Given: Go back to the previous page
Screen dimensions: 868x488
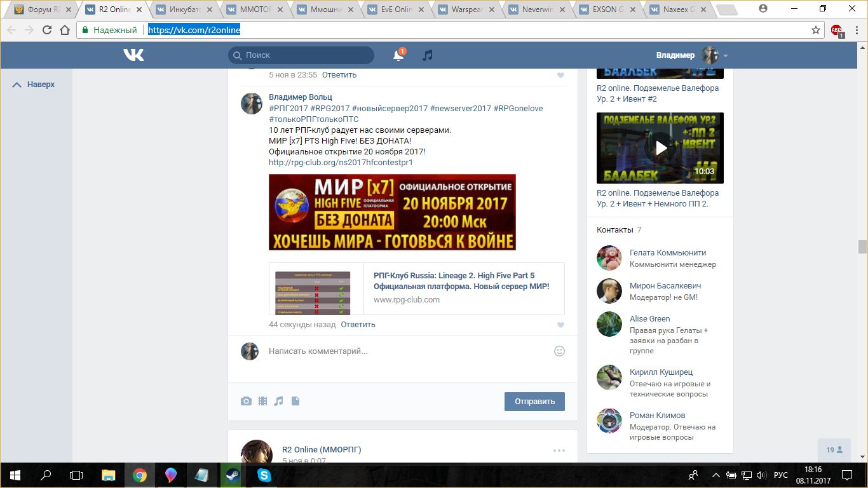Looking at the screenshot, I should pos(11,30).
